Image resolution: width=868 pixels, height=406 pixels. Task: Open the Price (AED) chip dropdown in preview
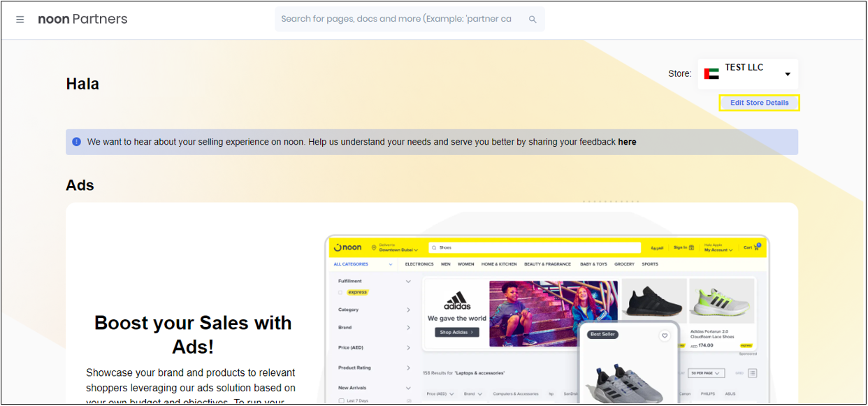click(440, 394)
